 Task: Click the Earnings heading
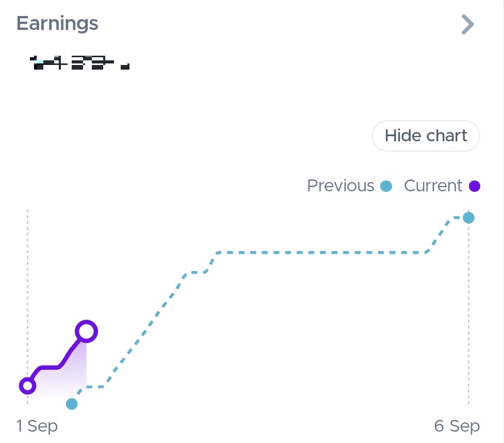(57, 24)
